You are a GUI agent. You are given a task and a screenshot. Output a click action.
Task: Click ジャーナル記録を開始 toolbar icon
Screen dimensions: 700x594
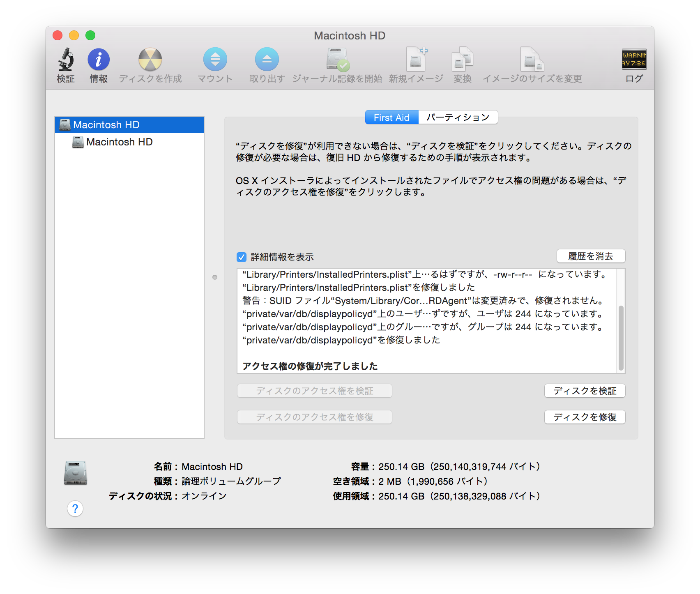(338, 60)
